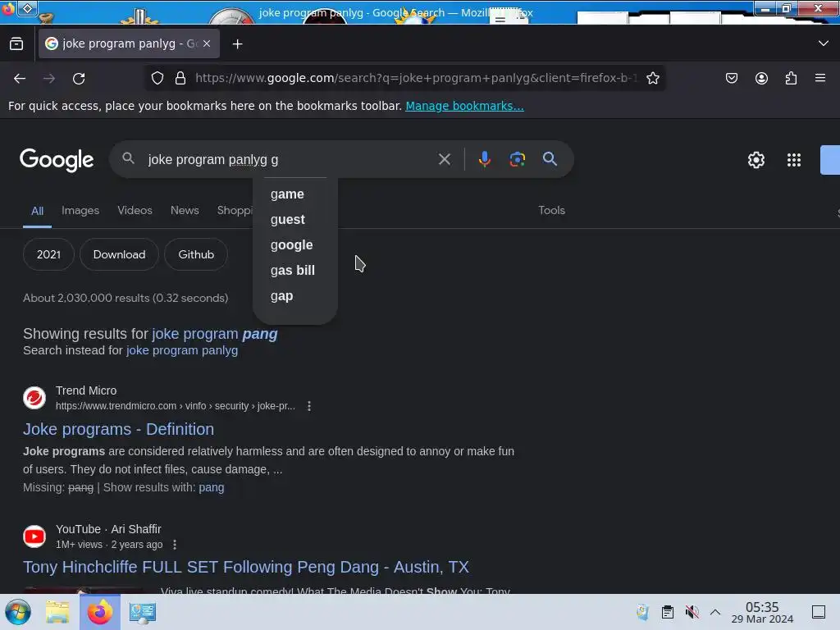Open the recent browsing Firefox View icon
Image resolution: width=840 pixels, height=630 pixels.
[16, 44]
